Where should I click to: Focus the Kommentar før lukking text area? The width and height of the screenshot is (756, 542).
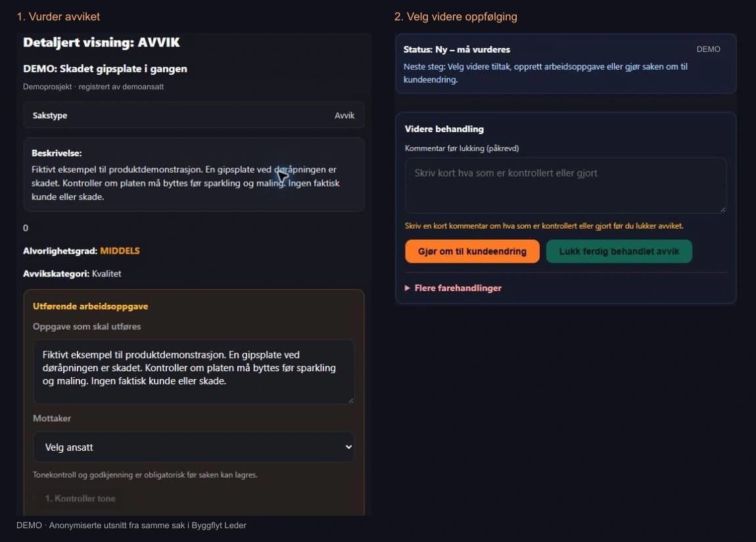[x=565, y=185]
